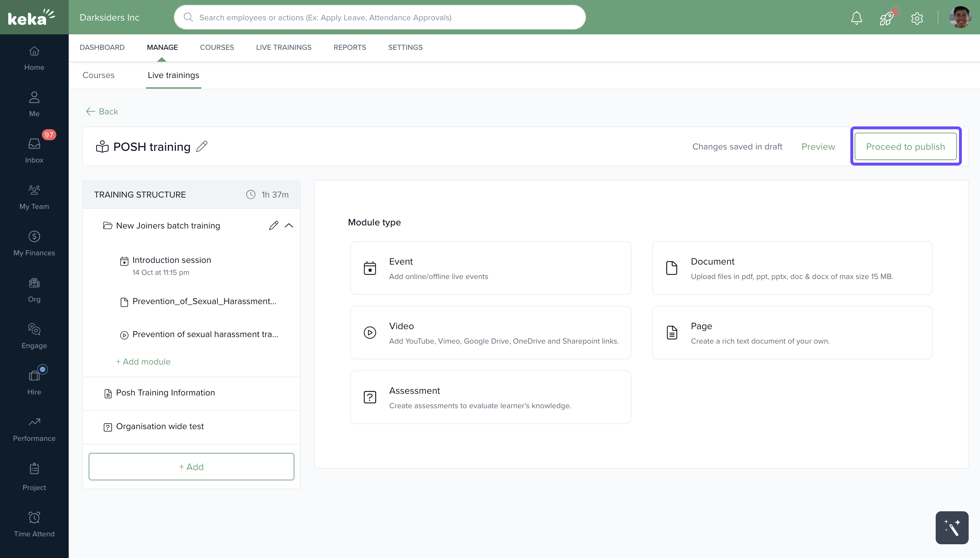Screen dimensions: 980x558
Task: Focus the employee search field
Action: (379, 18)
